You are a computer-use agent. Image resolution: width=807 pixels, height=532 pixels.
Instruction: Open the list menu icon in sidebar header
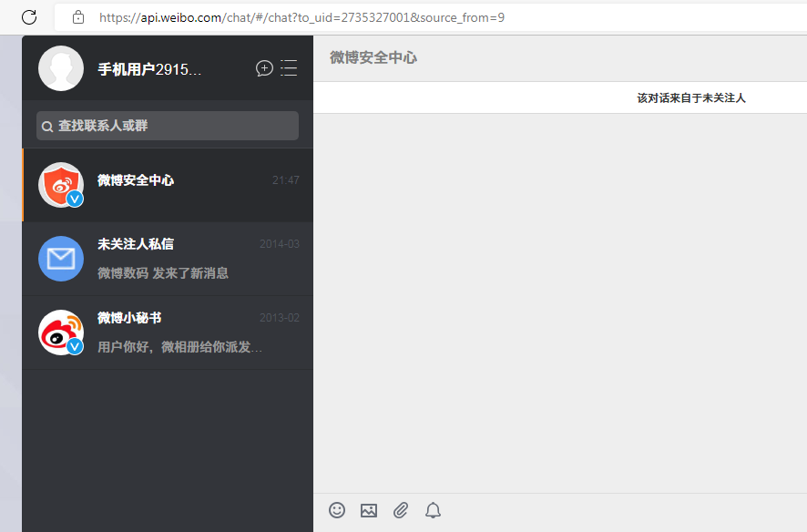[x=289, y=68]
